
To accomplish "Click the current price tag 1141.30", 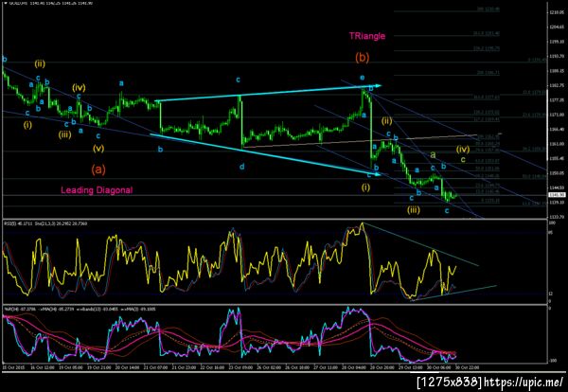I will click(x=556, y=195).
